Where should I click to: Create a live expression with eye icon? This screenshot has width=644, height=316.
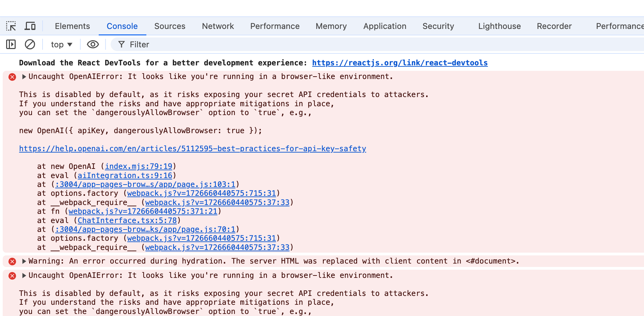click(92, 44)
